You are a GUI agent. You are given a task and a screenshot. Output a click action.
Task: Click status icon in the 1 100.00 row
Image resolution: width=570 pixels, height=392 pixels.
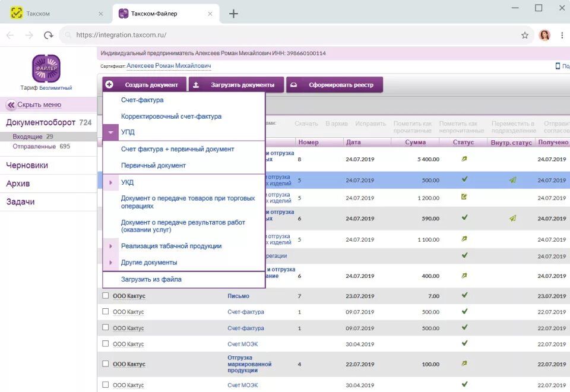point(464,239)
